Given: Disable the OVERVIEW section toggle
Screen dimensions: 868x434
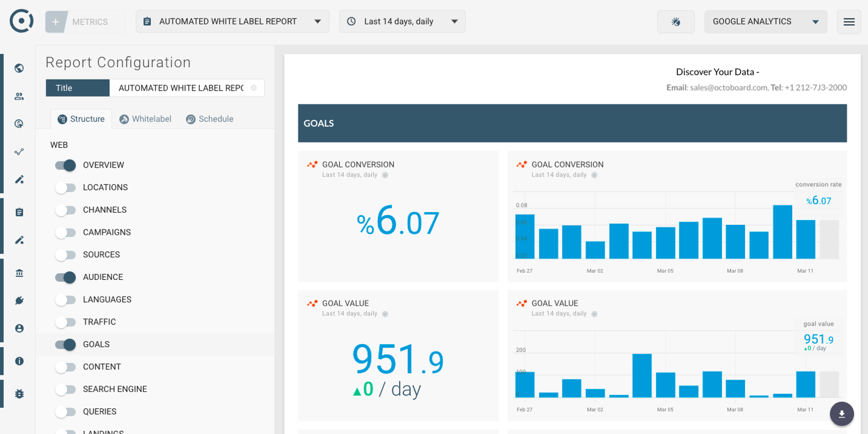Looking at the screenshot, I should (65, 165).
